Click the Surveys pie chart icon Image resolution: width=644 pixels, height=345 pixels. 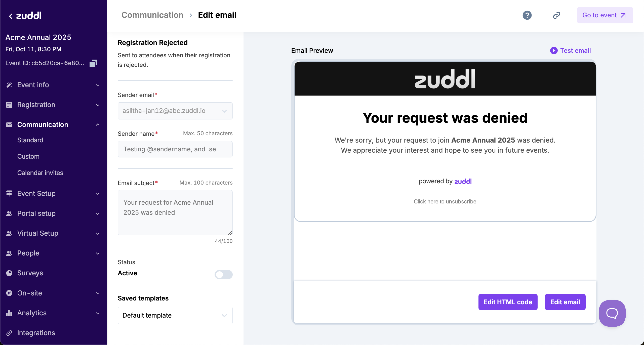9,273
